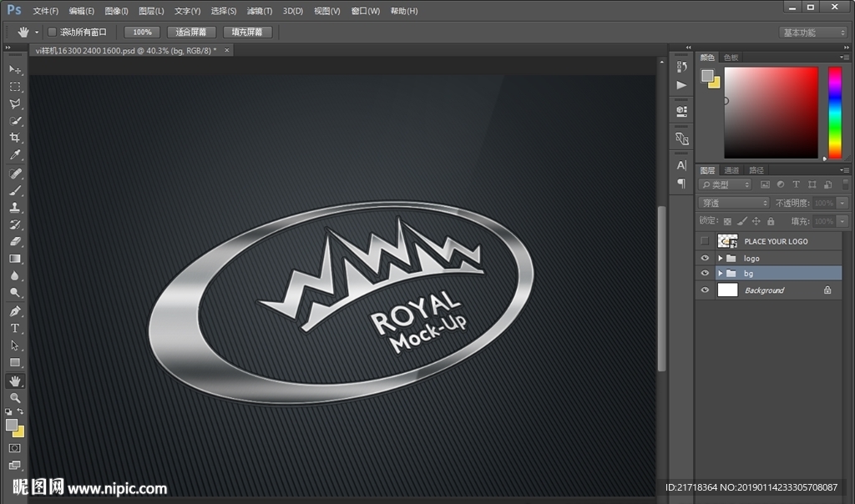Change the screen mode
The image size is (855, 504).
tap(15, 465)
